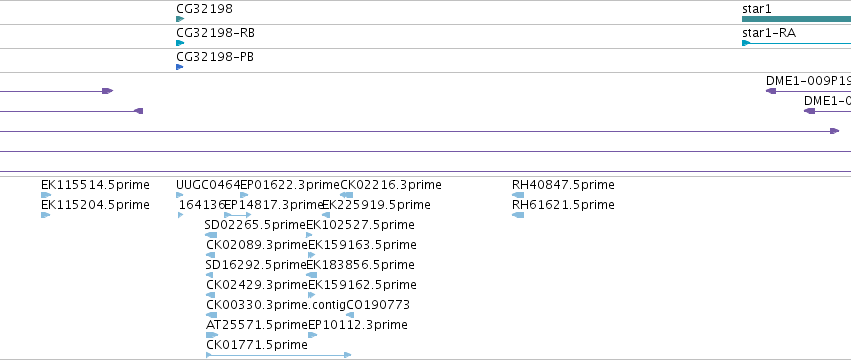Image resolution: width=851 pixels, height=360 pixels.
Task: Select the AT25571.5prime EST marker
Action: pyautogui.click(x=212, y=335)
